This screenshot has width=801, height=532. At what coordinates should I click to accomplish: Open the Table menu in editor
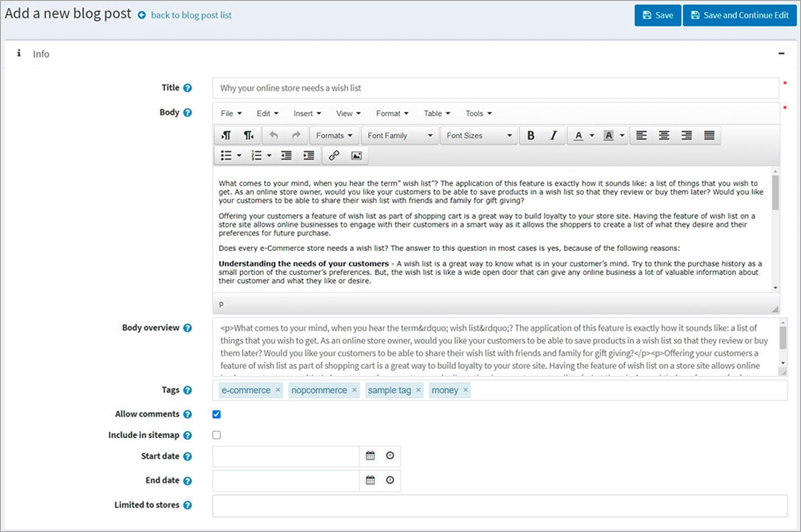437,114
